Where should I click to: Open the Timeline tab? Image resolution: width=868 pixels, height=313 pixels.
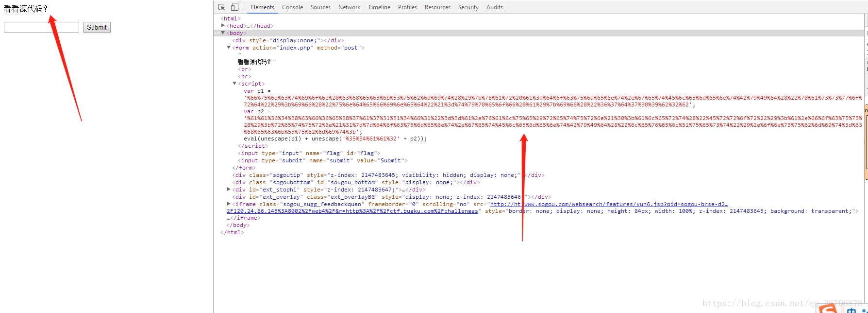(379, 7)
